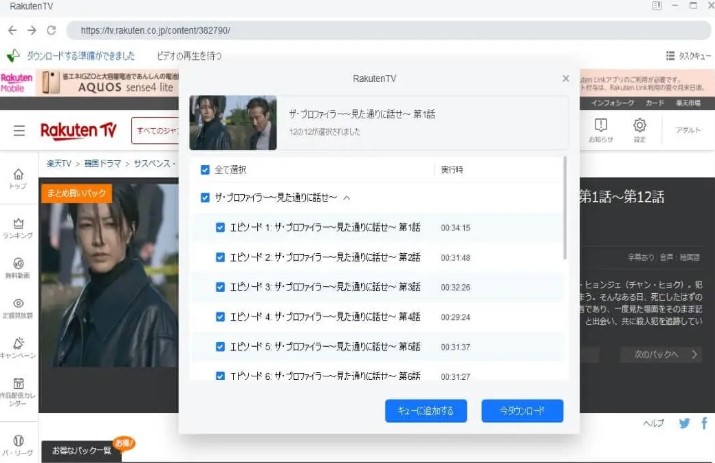Click the green download-ready status icon
The height and width of the screenshot is (463, 715).
(x=13, y=56)
